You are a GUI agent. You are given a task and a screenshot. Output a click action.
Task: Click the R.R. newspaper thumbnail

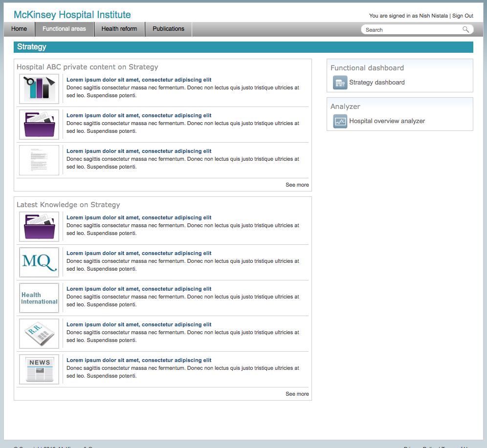click(x=39, y=334)
